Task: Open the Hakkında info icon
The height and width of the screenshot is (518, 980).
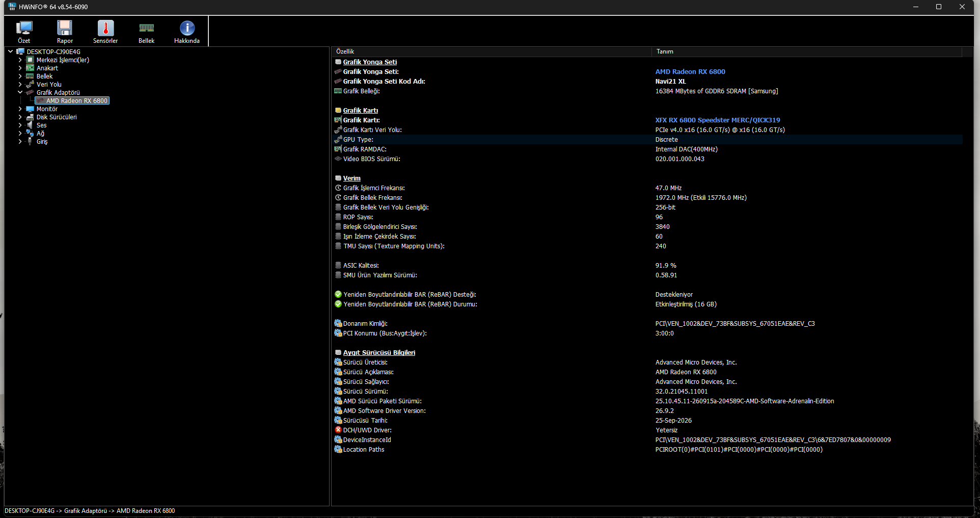Action: (x=187, y=28)
